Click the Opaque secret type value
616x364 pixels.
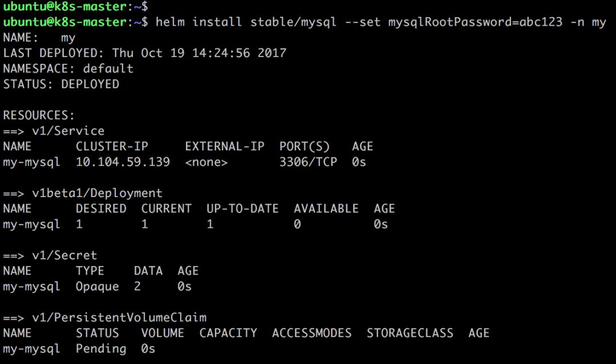pyautogui.click(x=98, y=287)
